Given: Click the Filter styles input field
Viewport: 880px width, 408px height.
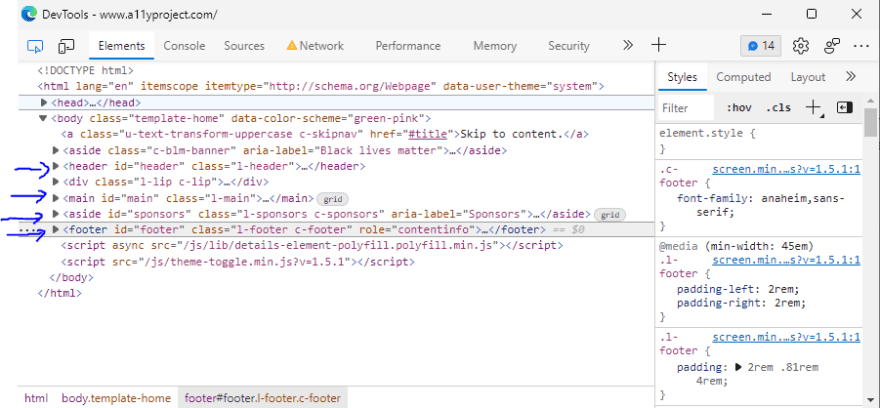Looking at the screenshot, I should pos(686,108).
